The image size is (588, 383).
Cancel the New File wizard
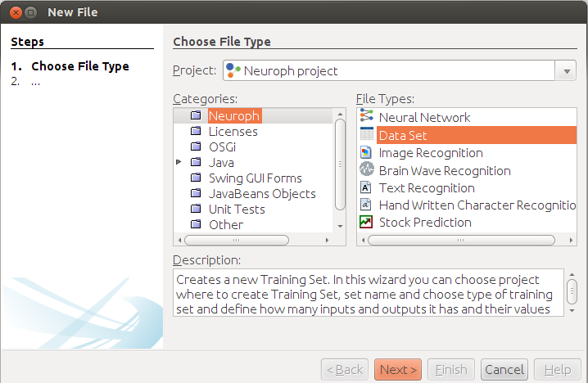pyautogui.click(x=504, y=370)
